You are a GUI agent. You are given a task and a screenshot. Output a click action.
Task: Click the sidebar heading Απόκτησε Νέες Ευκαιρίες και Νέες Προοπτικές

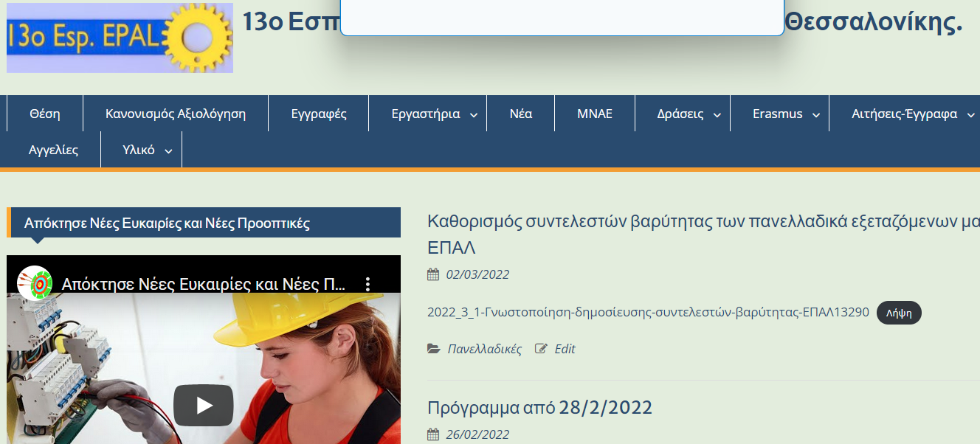pyautogui.click(x=167, y=223)
